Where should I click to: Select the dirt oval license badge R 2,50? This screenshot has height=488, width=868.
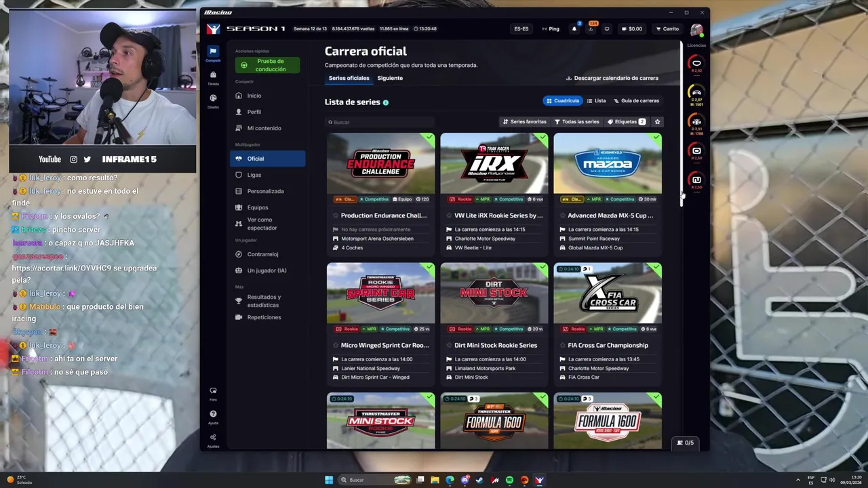[696, 152]
